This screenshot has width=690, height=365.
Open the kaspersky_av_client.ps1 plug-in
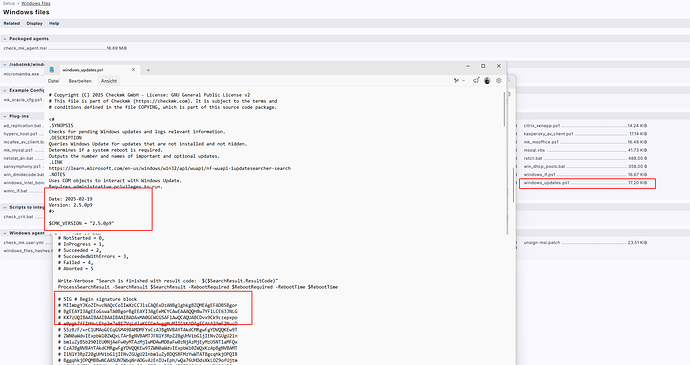click(x=548, y=134)
